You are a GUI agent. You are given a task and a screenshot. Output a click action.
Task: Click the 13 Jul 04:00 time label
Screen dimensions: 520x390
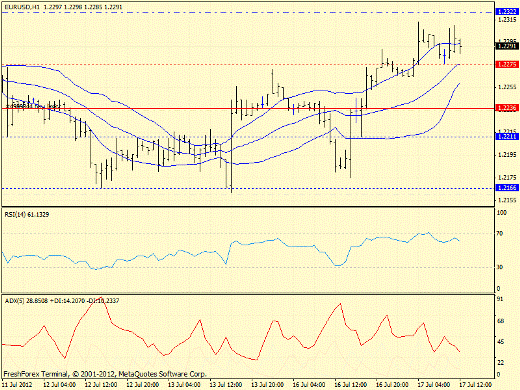(184, 385)
